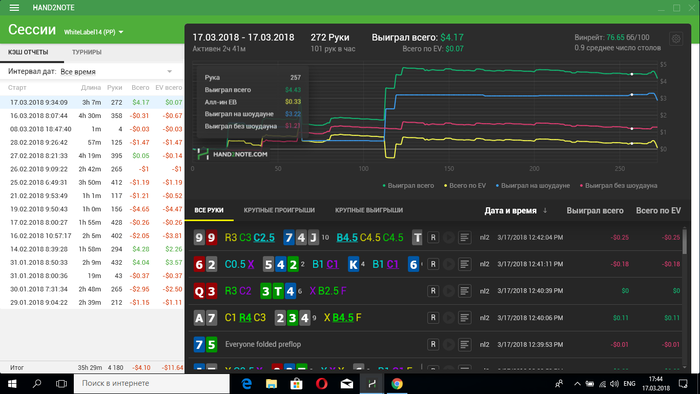Click the R replayer button for the 99 hand
The width and height of the screenshot is (700, 394).
point(433,237)
